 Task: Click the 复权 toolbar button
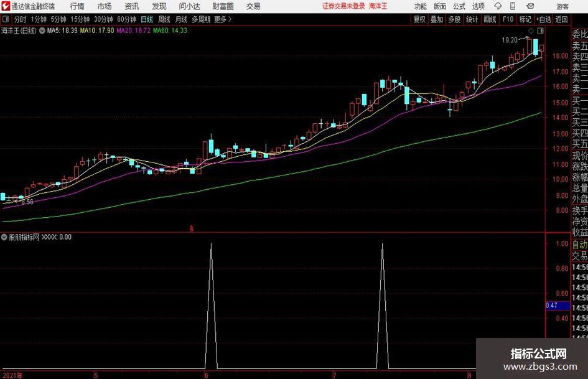(419, 19)
